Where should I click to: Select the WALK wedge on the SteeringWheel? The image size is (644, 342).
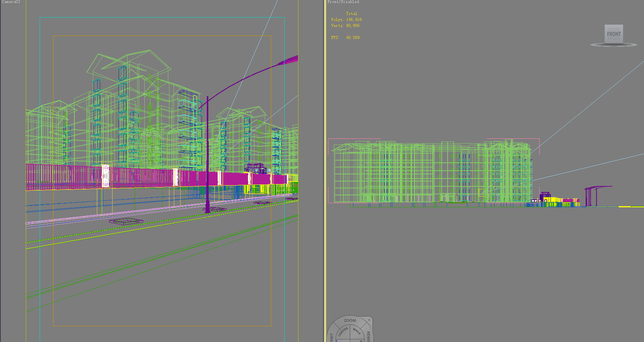pyautogui.click(x=357, y=332)
